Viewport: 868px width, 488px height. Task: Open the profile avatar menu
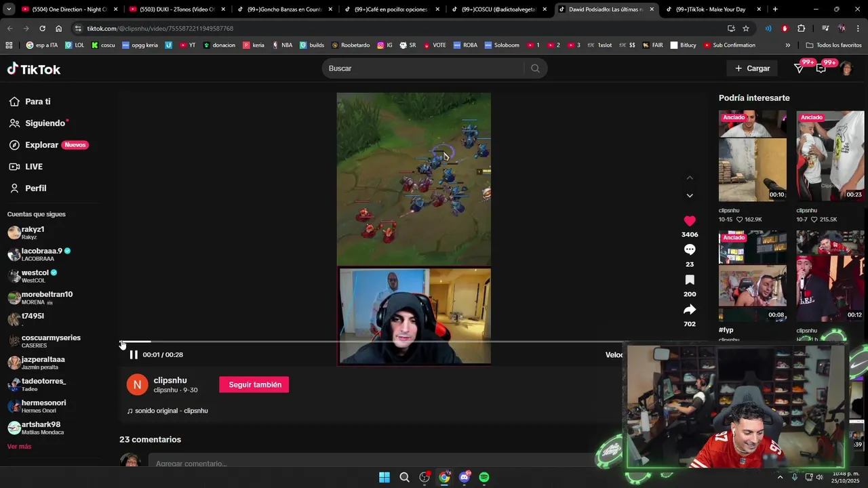[x=846, y=68]
